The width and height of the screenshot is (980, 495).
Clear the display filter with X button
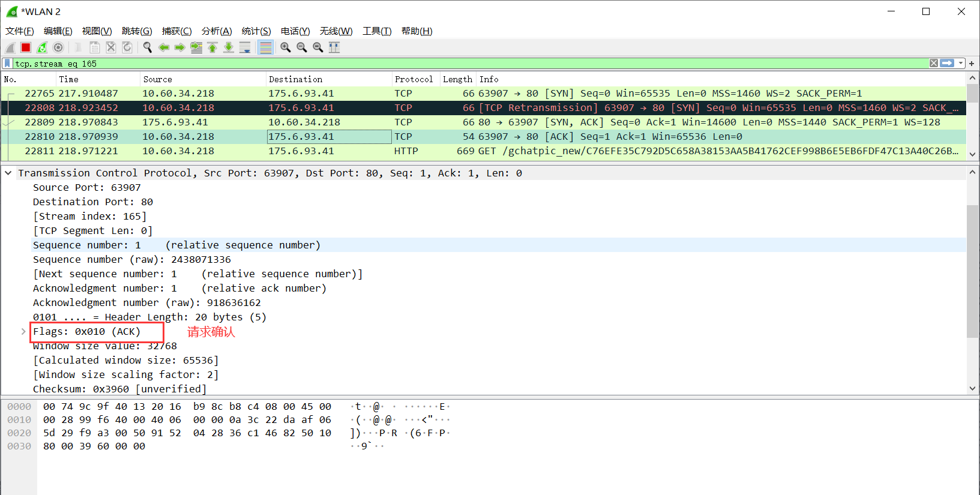click(934, 63)
